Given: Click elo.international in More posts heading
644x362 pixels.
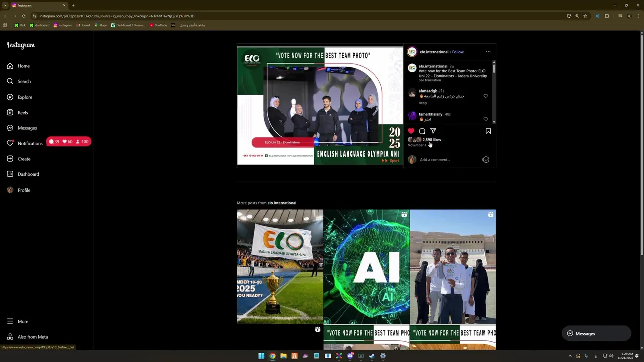Looking at the screenshot, I should pyautogui.click(x=282, y=203).
